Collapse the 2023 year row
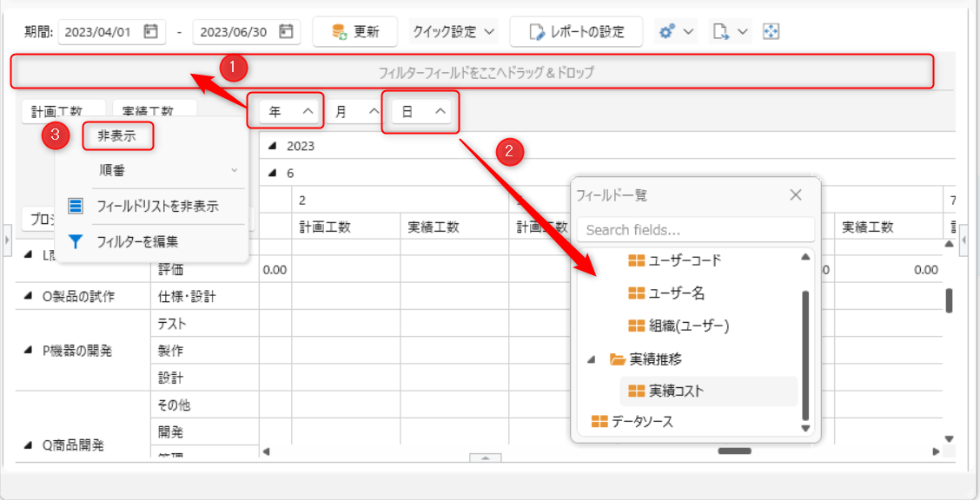Viewport: 980px width, 500px height. pyautogui.click(x=274, y=147)
